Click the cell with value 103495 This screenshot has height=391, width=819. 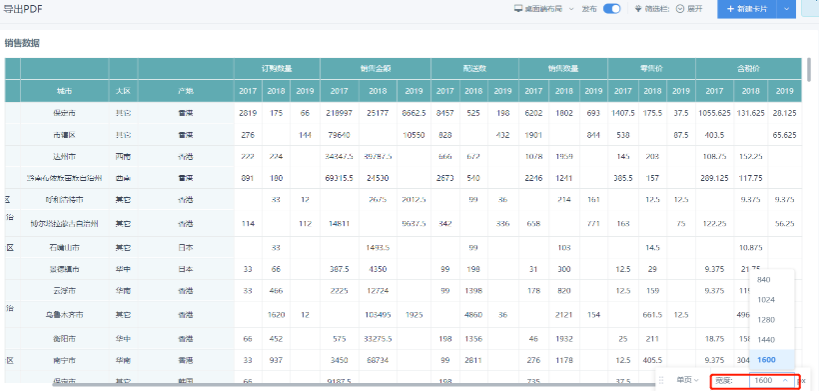[x=378, y=315]
